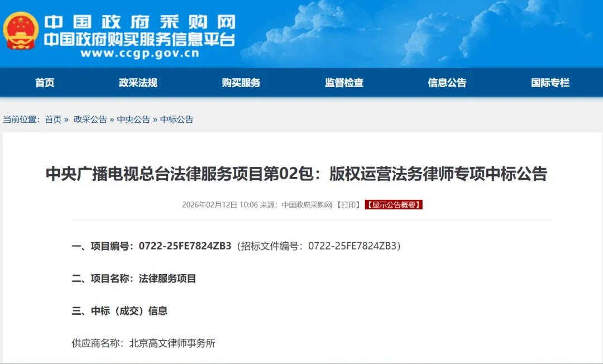Open the 监督检查 navigation item

click(x=344, y=83)
